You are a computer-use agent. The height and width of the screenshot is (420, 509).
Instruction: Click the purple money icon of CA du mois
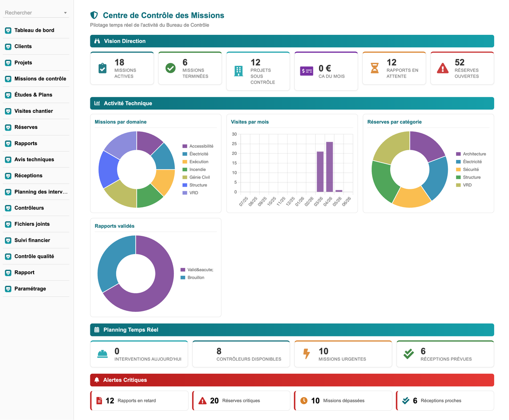click(x=306, y=71)
